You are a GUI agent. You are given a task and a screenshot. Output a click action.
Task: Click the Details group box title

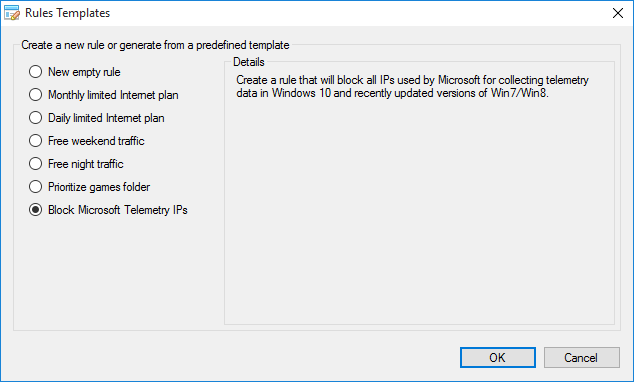point(249,62)
